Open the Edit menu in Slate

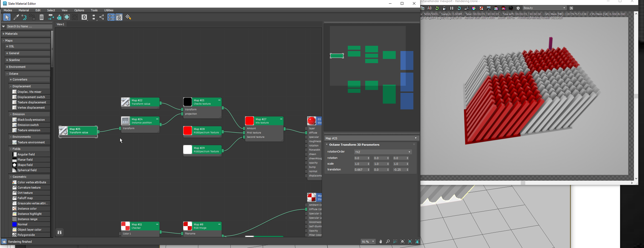click(38, 10)
